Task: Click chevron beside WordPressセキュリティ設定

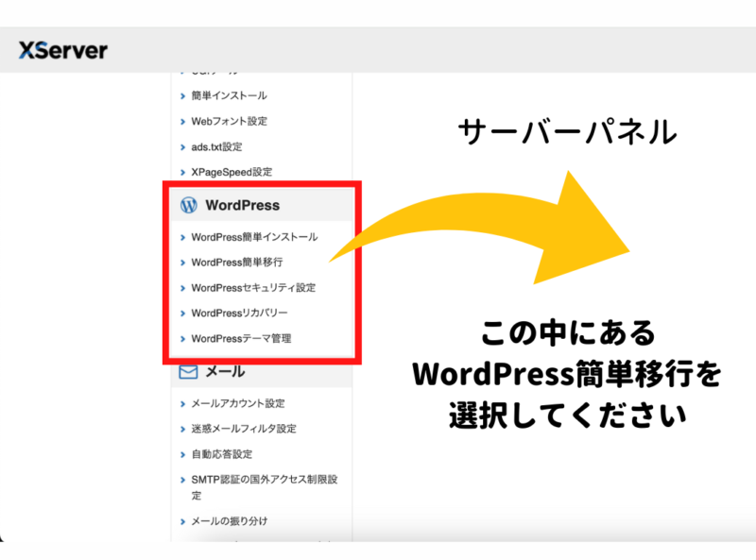Action: tap(182, 289)
